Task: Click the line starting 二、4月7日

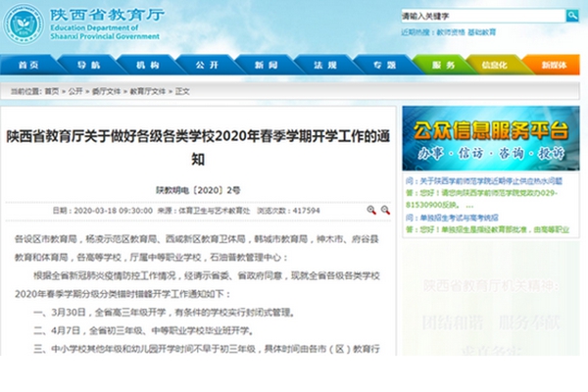Action: pyautogui.click(x=144, y=330)
